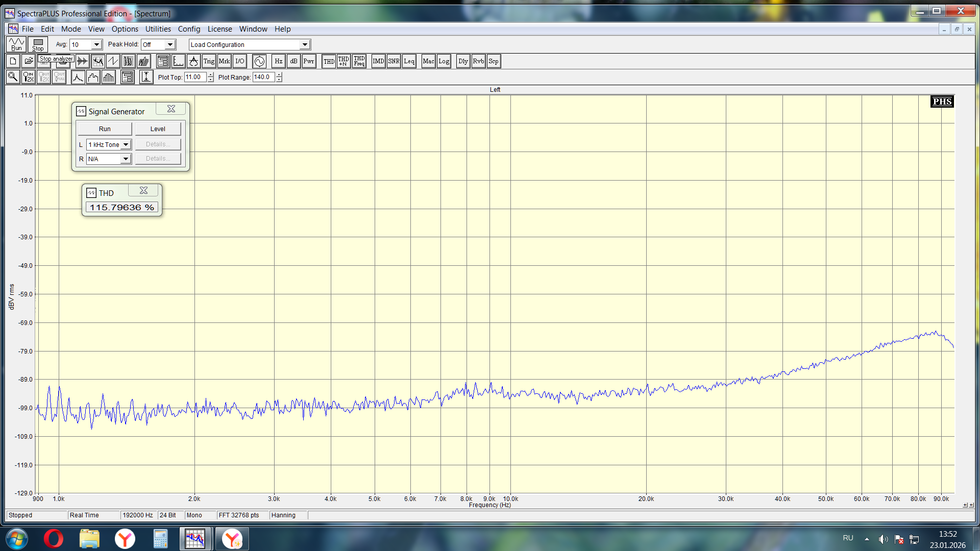980x551 pixels.
Task: Click the Level button in Signal Generator
Action: point(158,129)
